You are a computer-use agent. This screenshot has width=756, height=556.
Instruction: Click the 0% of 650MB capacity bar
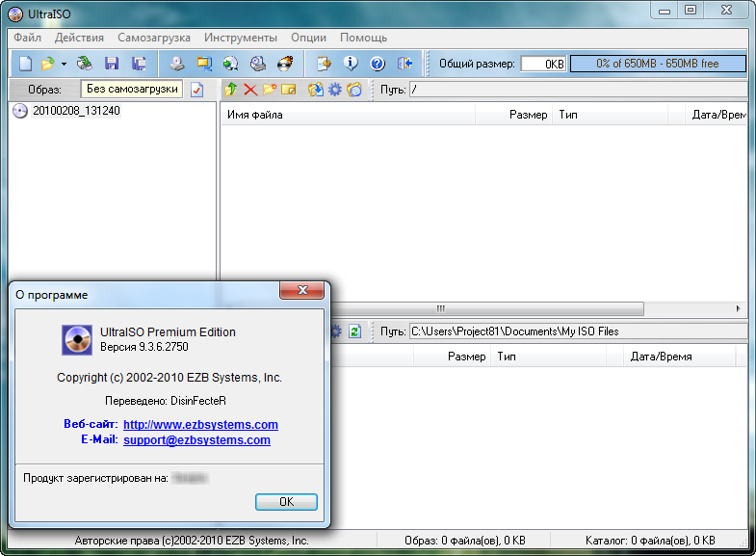point(658,64)
